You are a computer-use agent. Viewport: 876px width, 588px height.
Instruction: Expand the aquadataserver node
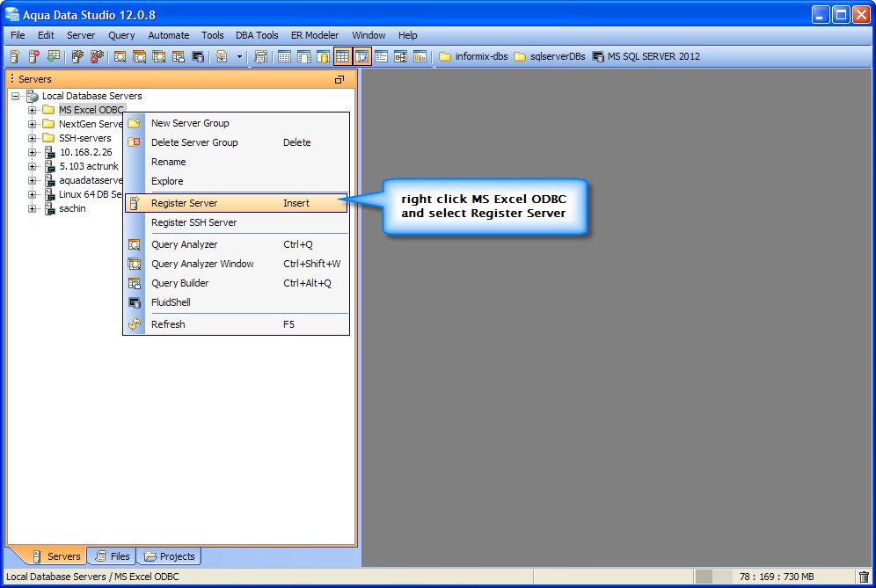point(33,180)
